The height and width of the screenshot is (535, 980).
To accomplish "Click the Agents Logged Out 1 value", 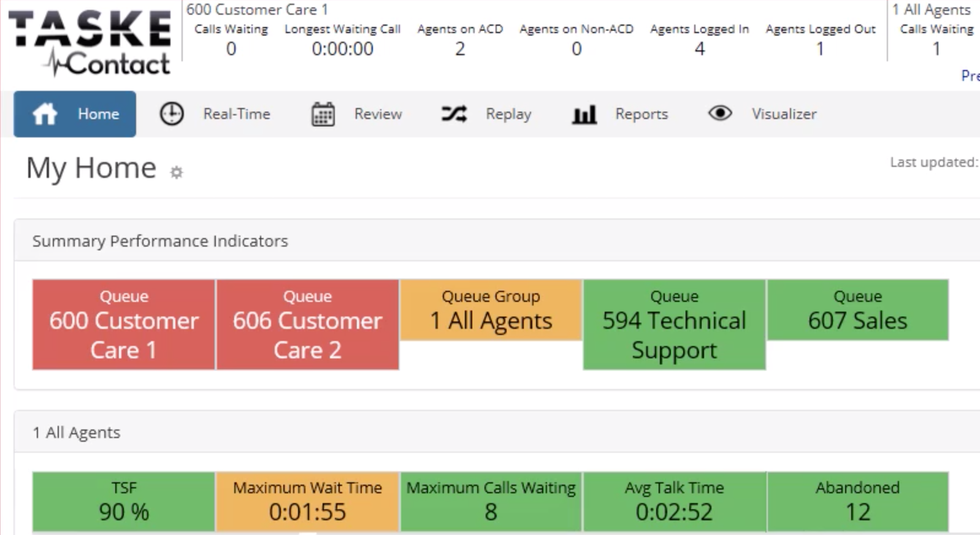I will pos(820,48).
